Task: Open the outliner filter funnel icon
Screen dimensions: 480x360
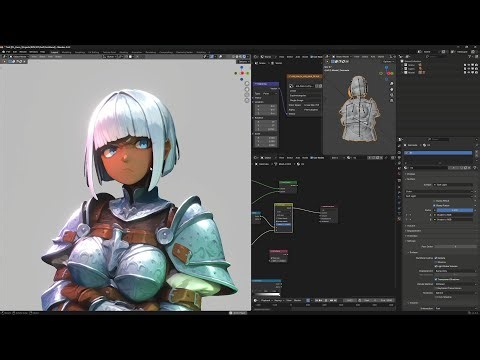Action: 470,57
